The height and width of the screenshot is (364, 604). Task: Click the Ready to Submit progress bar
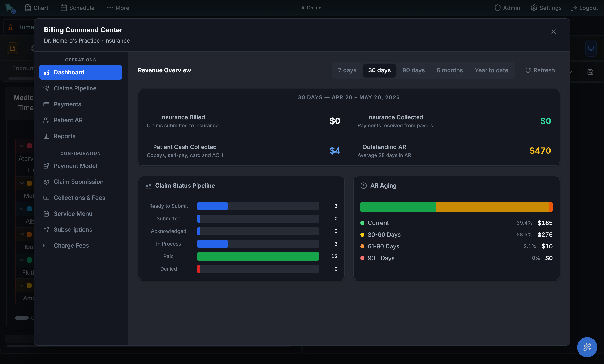pyautogui.click(x=258, y=206)
